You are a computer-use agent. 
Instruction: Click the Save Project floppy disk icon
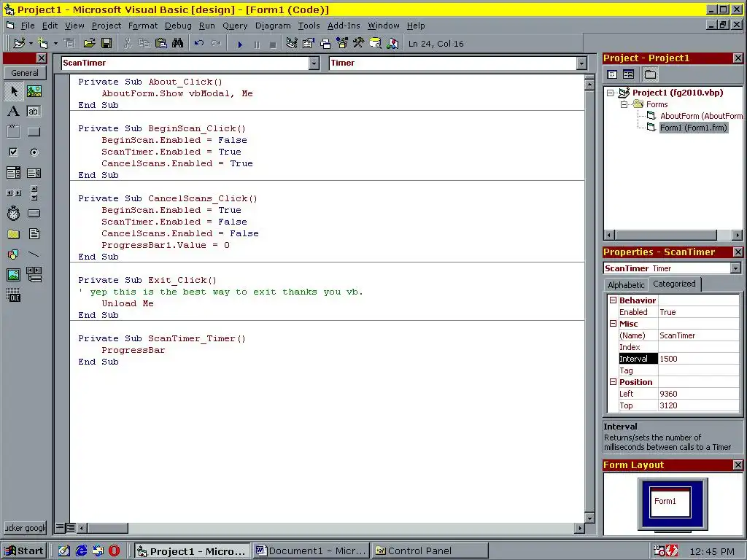pos(107,44)
